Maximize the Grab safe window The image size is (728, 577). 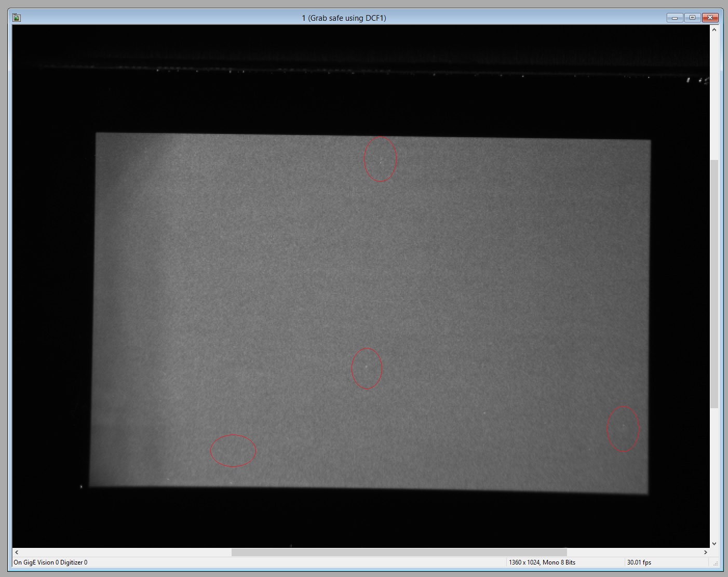(x=692, y=18)
